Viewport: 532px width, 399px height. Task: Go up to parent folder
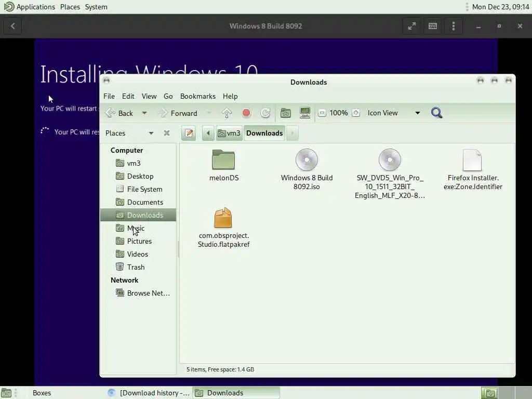(x=227, y=113)
